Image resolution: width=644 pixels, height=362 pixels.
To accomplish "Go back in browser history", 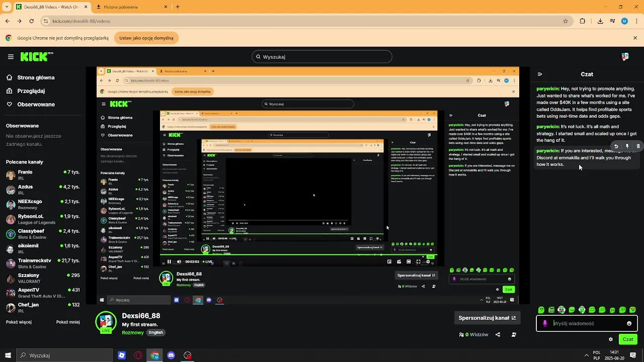I will coord(8,21).
